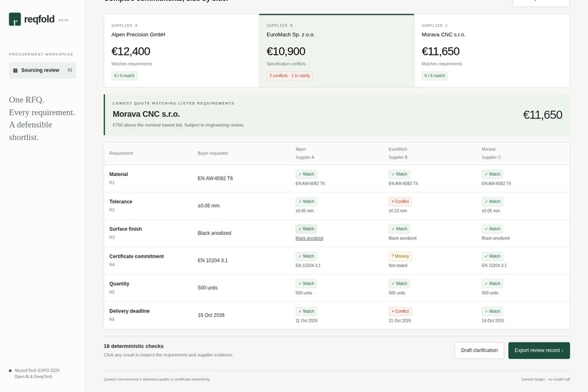The height and width of the screenshot is (392, 588).
Task: Inspect EuroMach Match result for Surface finish
Action: point(399,228)
